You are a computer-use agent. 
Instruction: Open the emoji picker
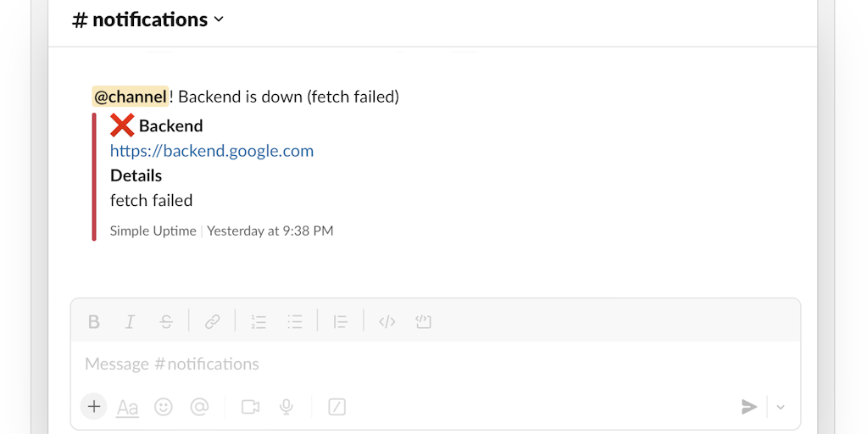(164, 407)
